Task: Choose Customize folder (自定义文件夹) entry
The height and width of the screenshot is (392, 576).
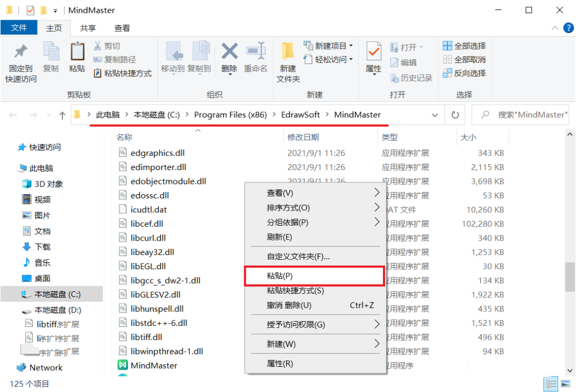Action: click(x=316, y=257)
